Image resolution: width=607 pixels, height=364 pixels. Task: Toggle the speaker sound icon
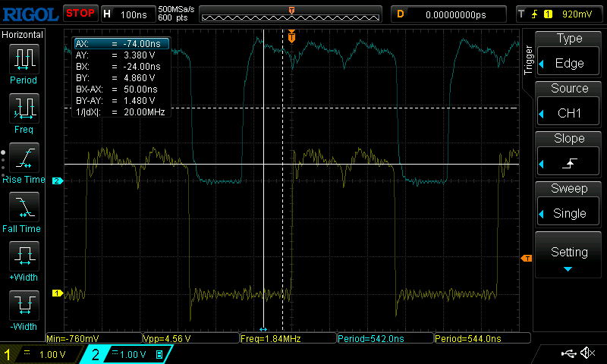[587, 353]
